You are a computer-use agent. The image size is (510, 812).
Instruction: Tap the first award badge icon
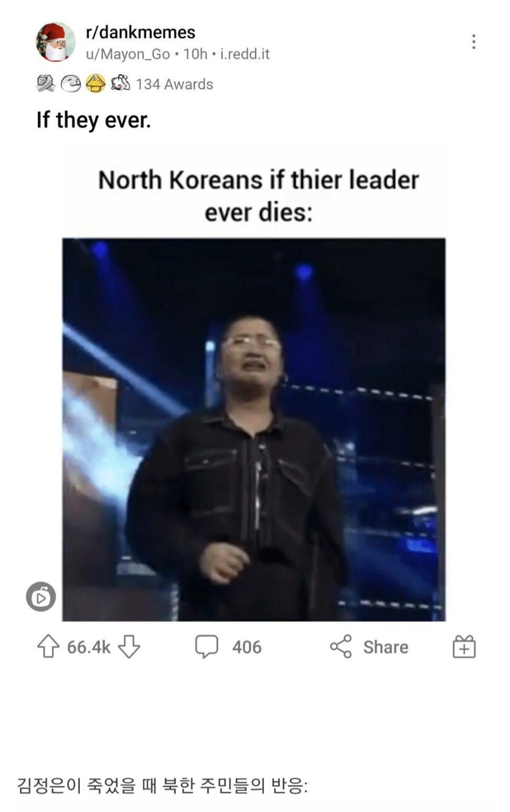(x=46, y=83)
